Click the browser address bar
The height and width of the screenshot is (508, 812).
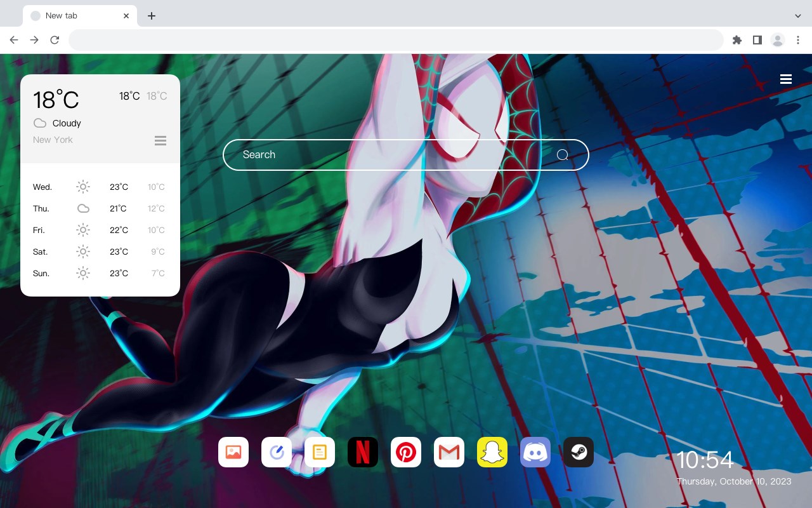[396, 40]
